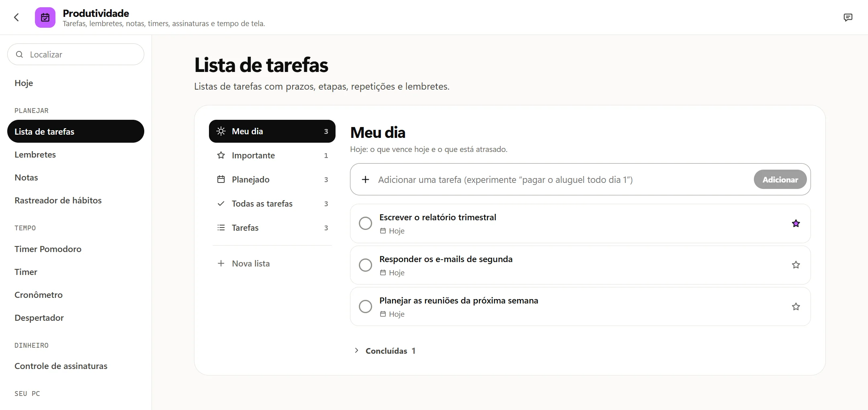Viewport: 868px width, 410px height.
Task: Click the star icon beside Importante
Action: (x=221, y=155)
